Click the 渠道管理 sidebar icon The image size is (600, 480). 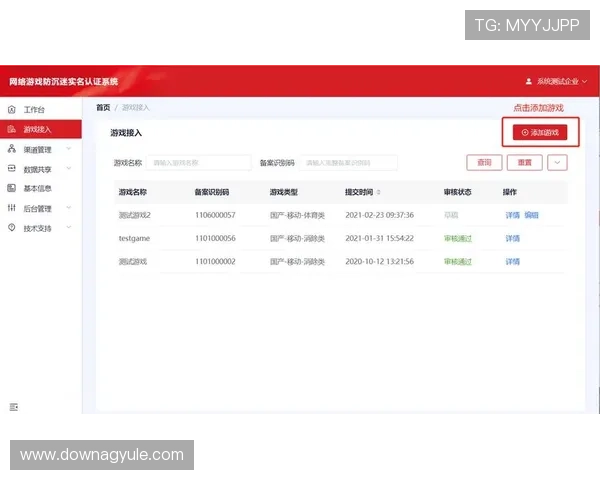pyautogui.click(x=12, y=149)
